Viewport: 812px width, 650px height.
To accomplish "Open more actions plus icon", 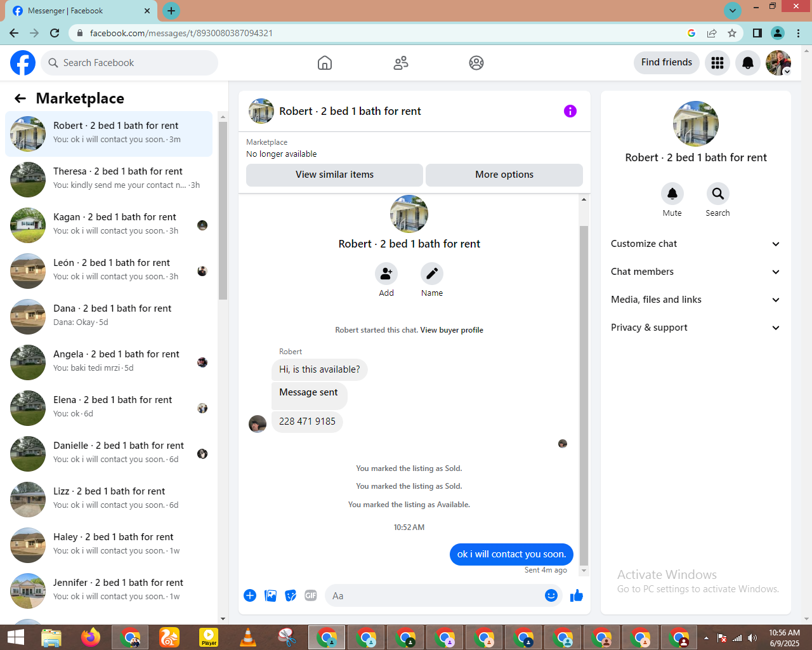I will 250,595.
